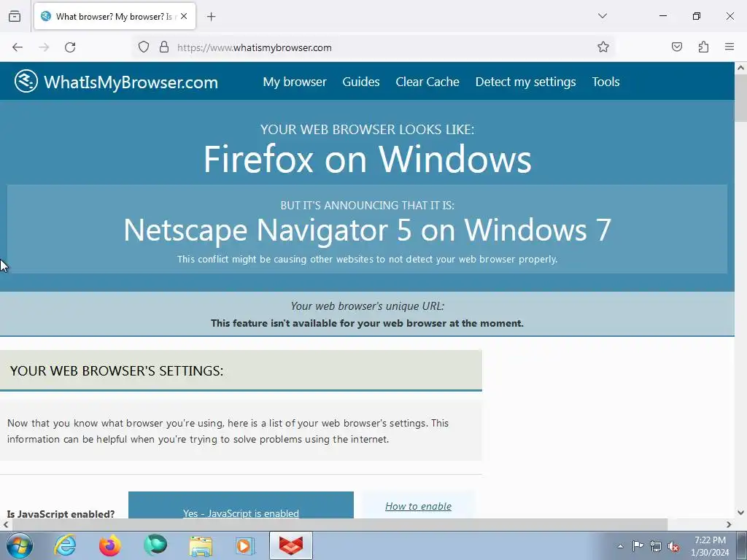Minimize the Firefox window
This screenshot has height=560, width=747.
[x=662, y=16]
